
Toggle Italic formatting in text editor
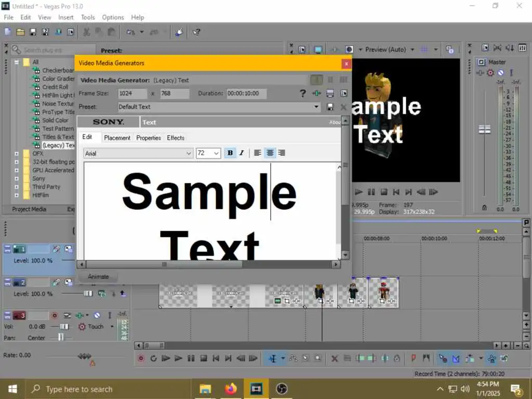click(x=242, y=153)
